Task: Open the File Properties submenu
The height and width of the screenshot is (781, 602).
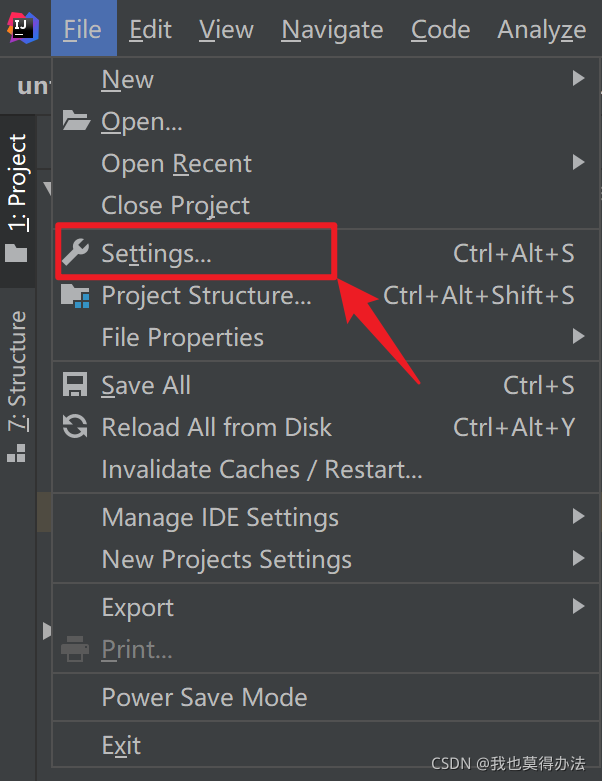Action: coord(183,337)
